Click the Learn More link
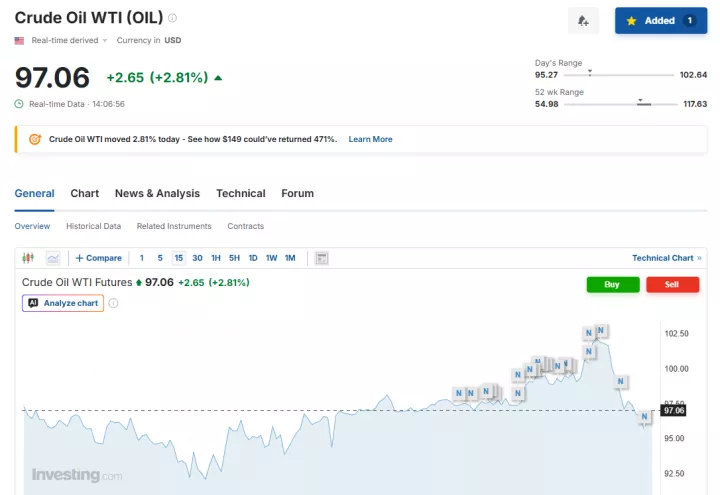Viewport: 720px width, 495px height. click(x=370, y=139)
